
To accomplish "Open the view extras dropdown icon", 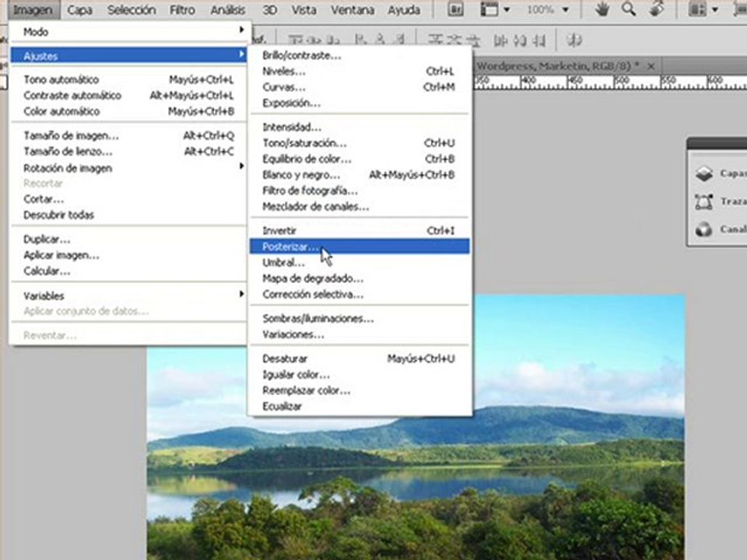I will [495, 9].
